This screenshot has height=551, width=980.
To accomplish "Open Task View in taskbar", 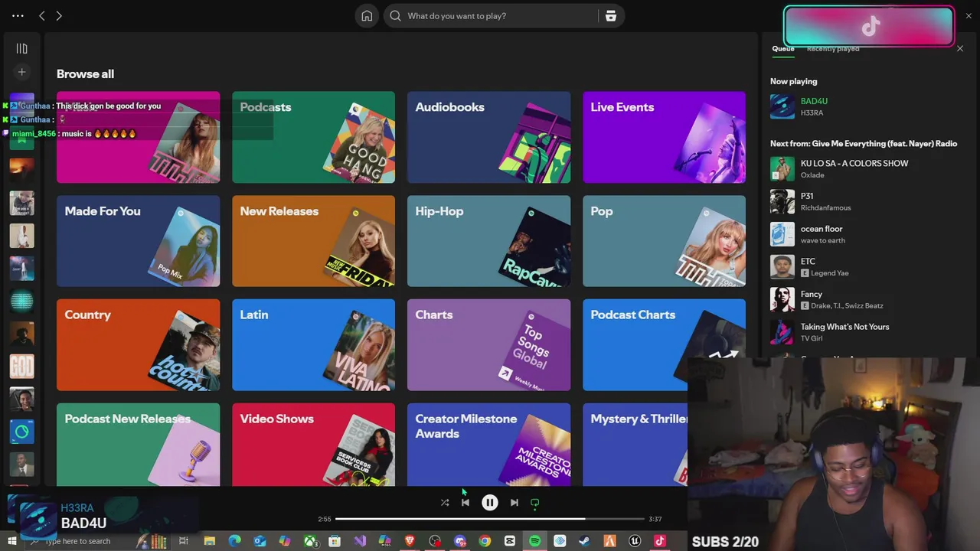I will [x=184, y=541].
